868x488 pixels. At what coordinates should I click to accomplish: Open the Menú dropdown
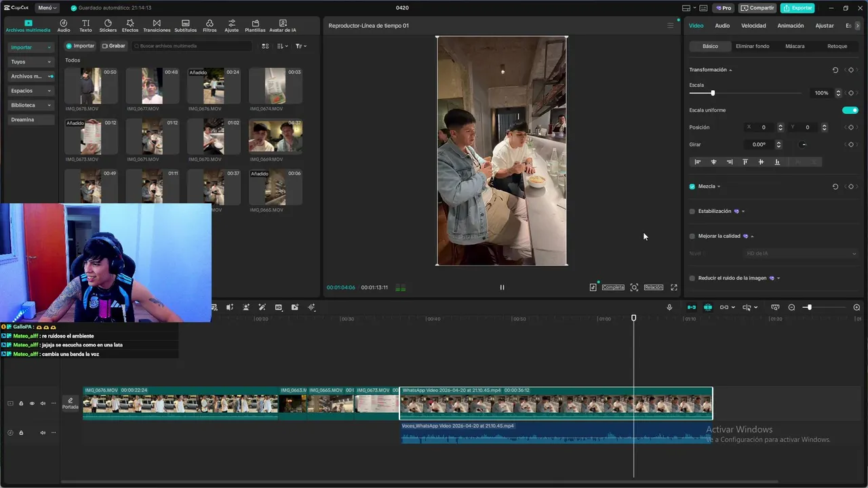[x=47, y=8]
